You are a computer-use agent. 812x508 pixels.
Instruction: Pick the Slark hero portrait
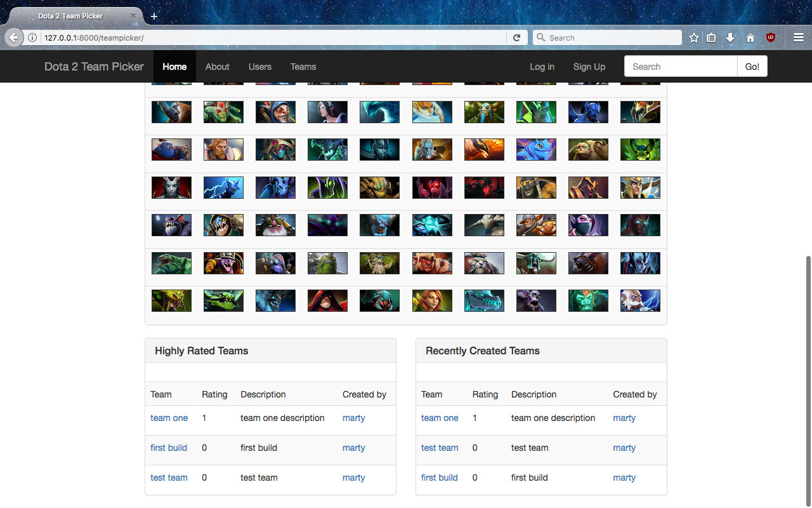tap(223, 225)
